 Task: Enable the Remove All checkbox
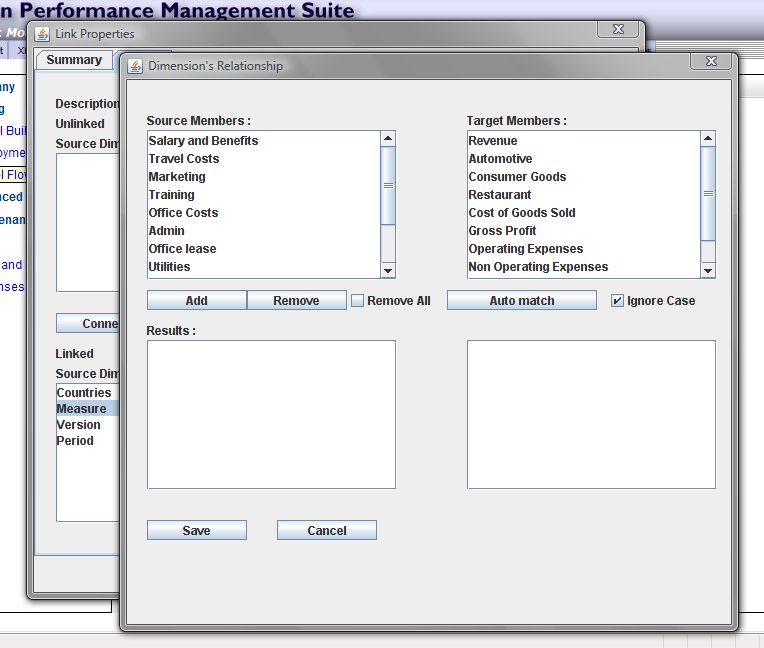(357, 301)
